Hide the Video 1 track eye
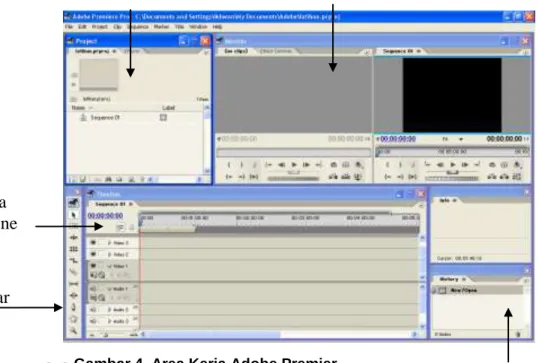Screen dimensions: 539x363 pos(93,266)
